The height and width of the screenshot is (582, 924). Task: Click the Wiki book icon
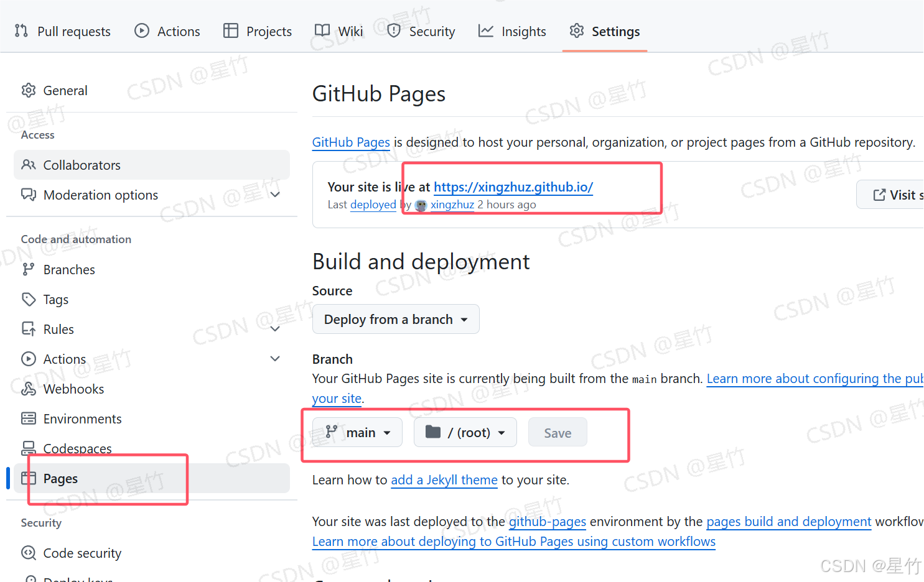pos(322,30)
